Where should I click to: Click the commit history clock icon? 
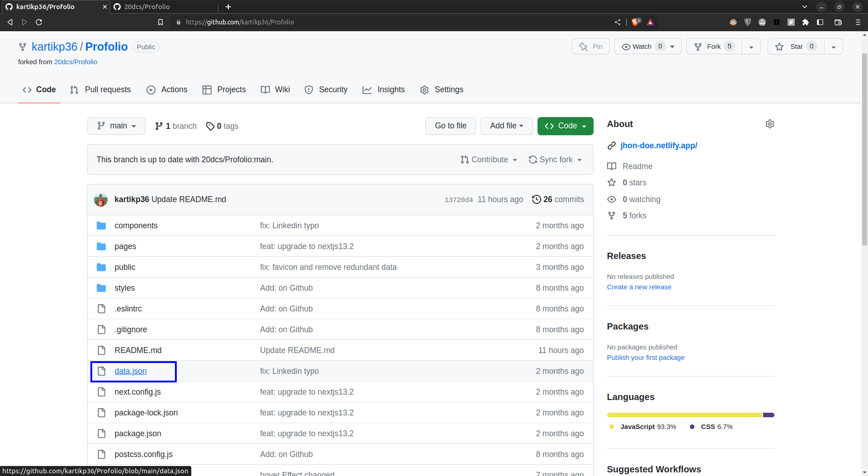click(x=536, y=199)
